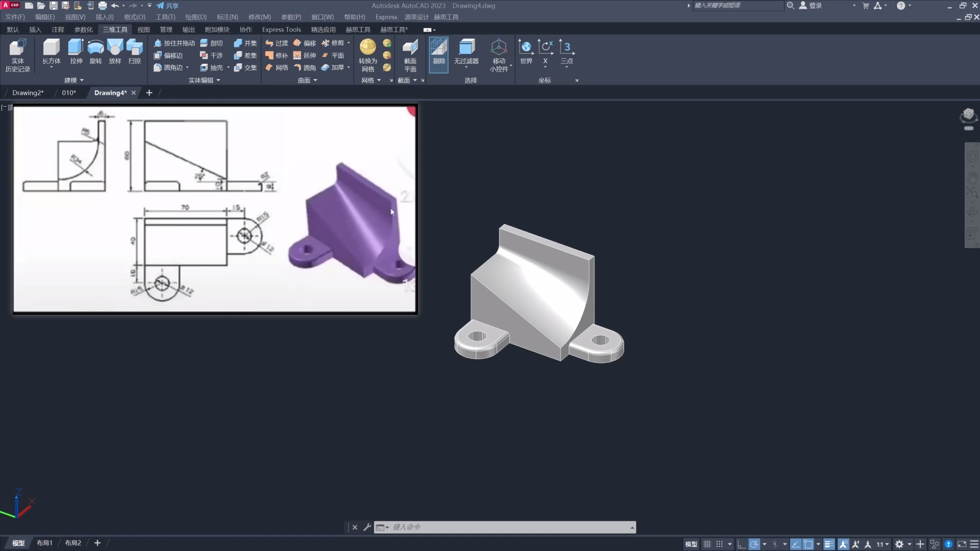Image resolution: width=980 pixels, height=551 pixels.
Task: Click the 登录 sign-in button
Action: pyautogui.click(x=811, y=6)
